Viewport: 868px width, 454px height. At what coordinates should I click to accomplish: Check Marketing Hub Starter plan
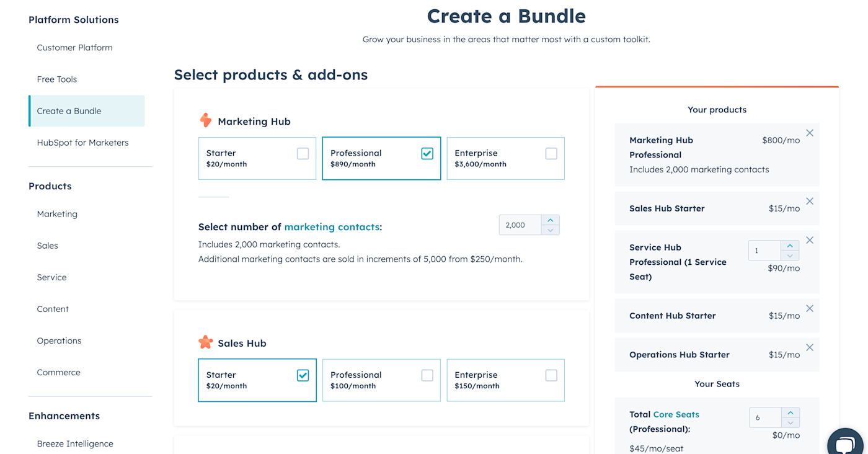303,154
